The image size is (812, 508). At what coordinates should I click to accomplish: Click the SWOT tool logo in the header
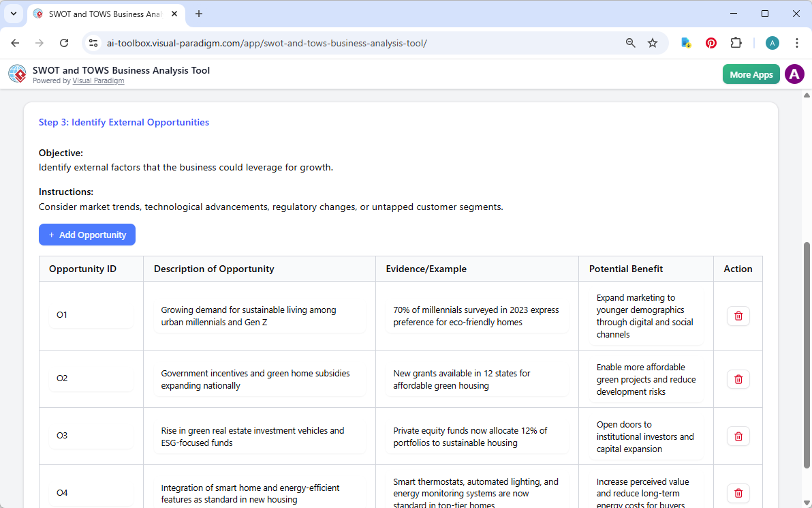pyautogui.click(x=16, y=74)
